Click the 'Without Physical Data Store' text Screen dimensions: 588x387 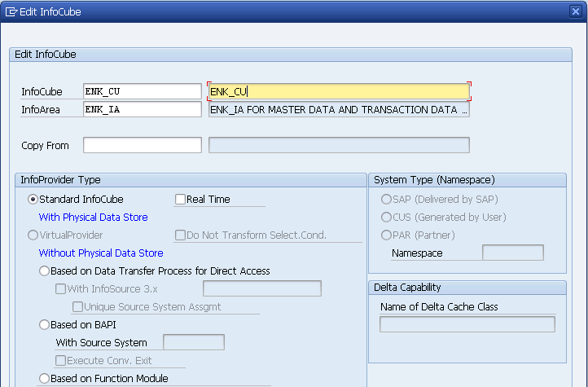pyautogui.click(x=101, y=253)
